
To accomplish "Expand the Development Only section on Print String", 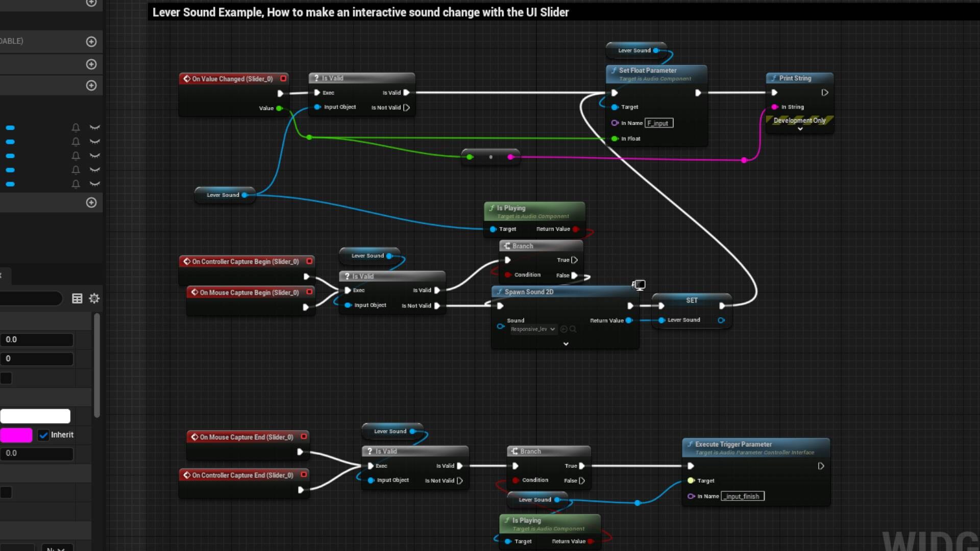I will pyautogui.click(x=800, y=129).
